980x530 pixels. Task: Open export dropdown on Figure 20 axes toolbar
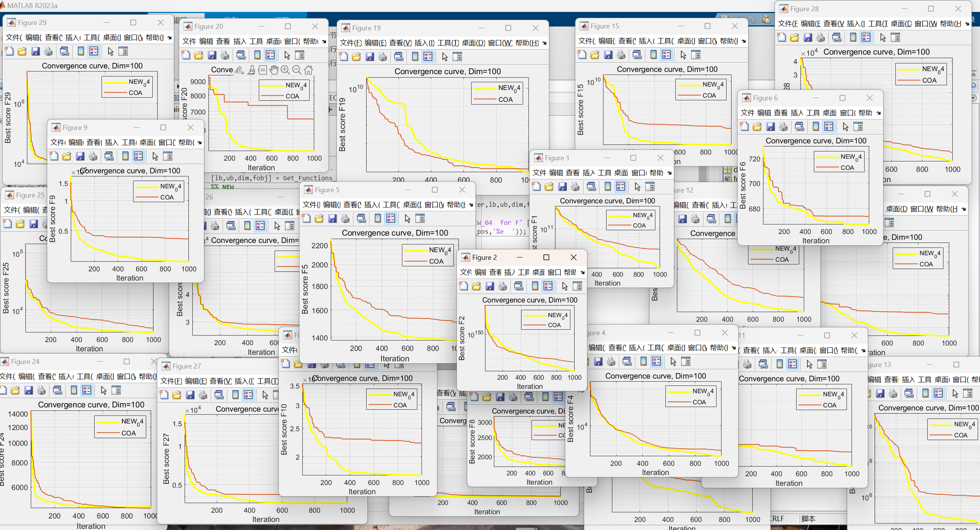pyautogui.click(x=239, y=70)
